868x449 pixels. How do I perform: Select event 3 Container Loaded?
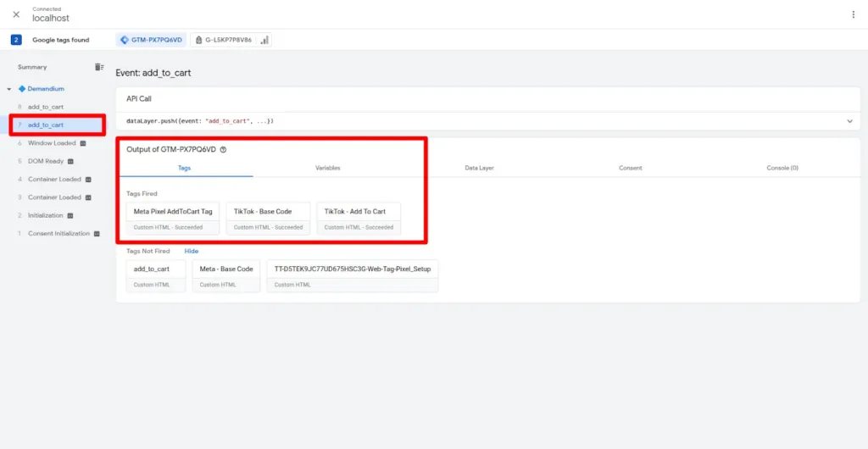[55, 197]
